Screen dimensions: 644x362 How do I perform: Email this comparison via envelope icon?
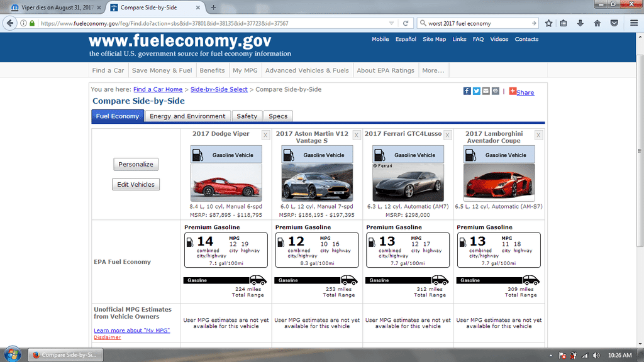point(486,91)
